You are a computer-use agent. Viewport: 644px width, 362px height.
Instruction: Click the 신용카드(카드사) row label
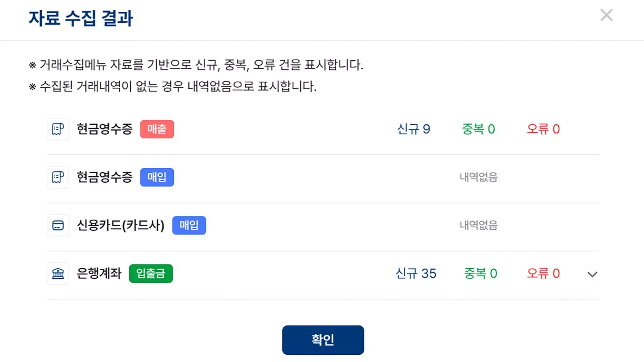coord(121,225)
